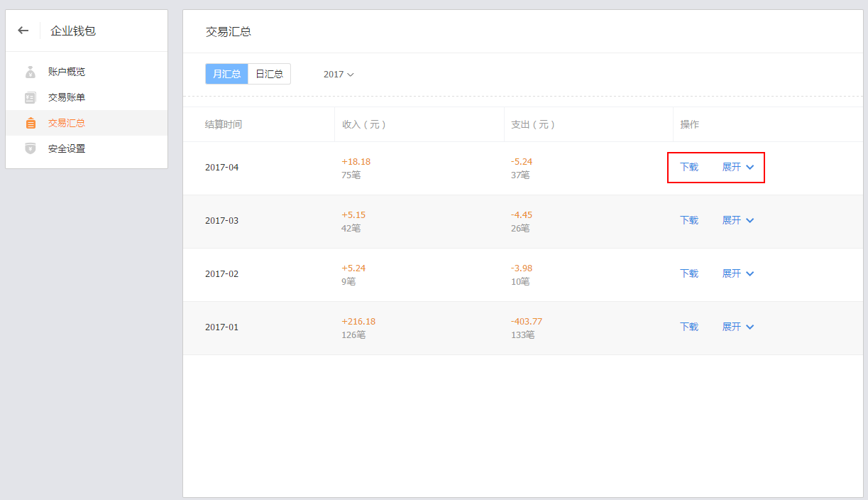Download the 2017-01 summary
The width and height of the screenshot is (868, 500).
689,327
